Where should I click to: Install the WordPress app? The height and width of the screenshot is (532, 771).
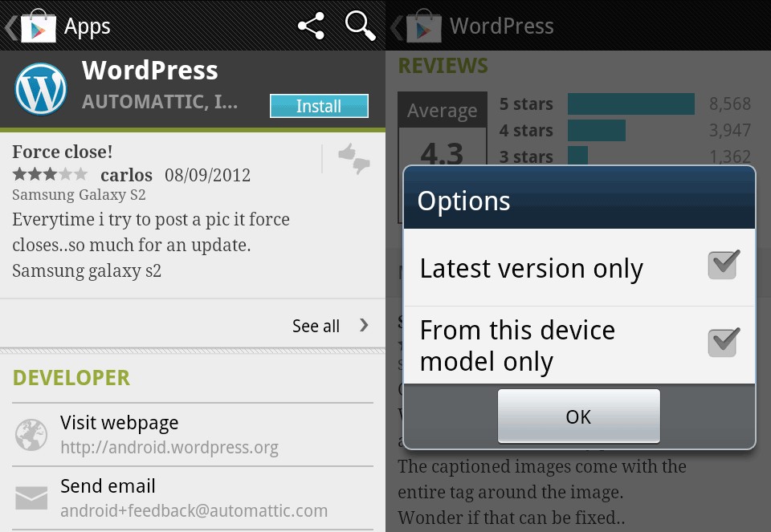319,106
